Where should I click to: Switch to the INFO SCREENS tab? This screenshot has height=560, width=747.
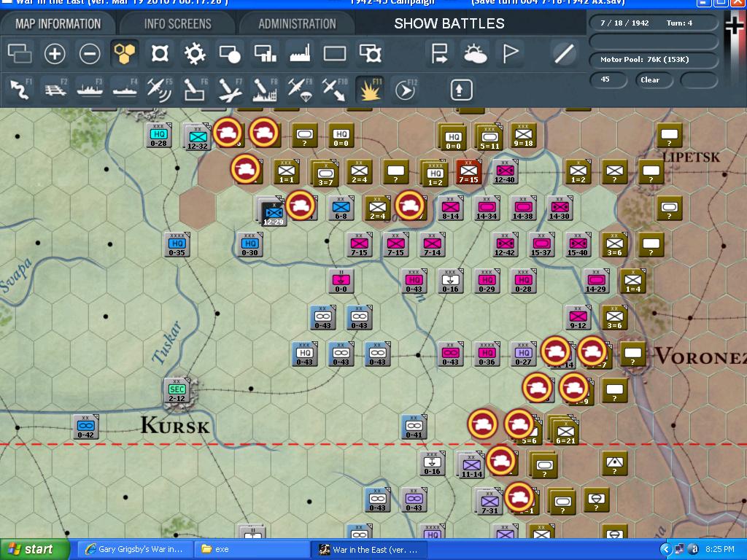178,23
